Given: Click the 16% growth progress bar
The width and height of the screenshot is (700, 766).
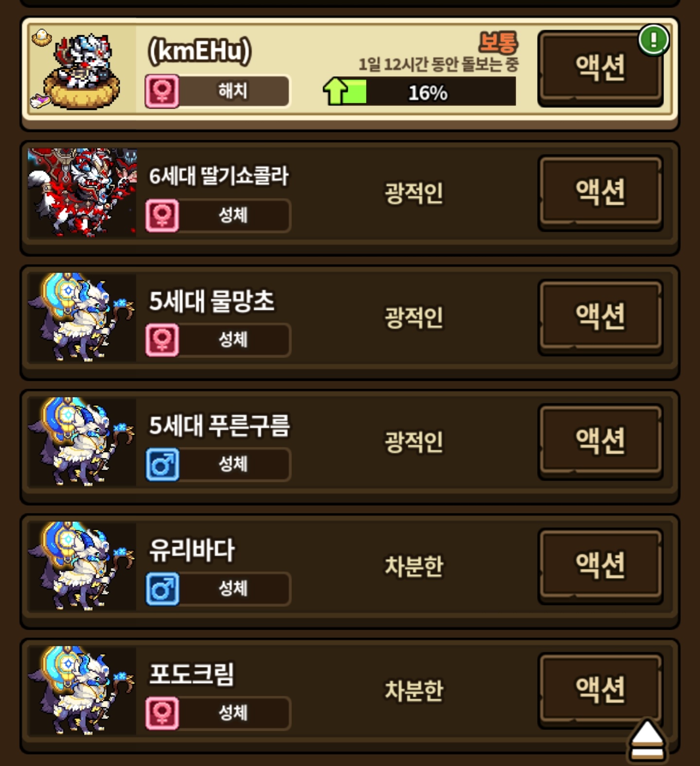Looking at the screenshot, I should pos(420,91).
